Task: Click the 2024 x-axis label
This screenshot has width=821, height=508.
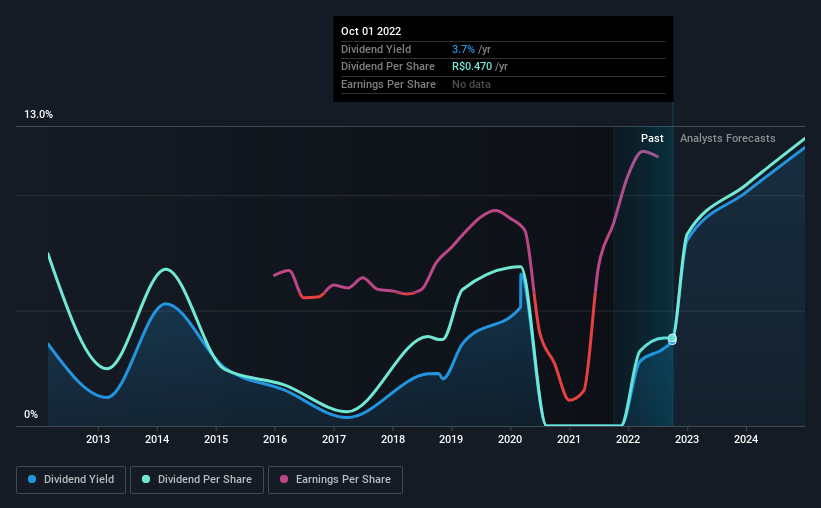Action: click(746, 439)
